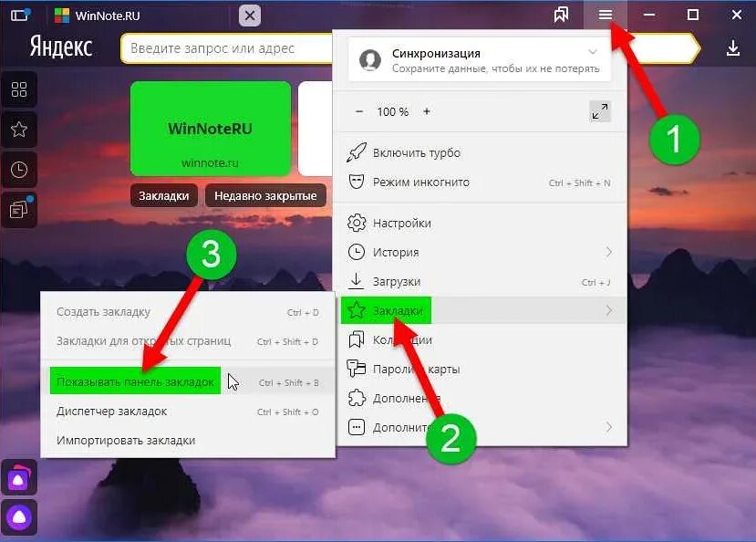Decrease zoom with the minus button
756x542 pixels.
[359, 111]
